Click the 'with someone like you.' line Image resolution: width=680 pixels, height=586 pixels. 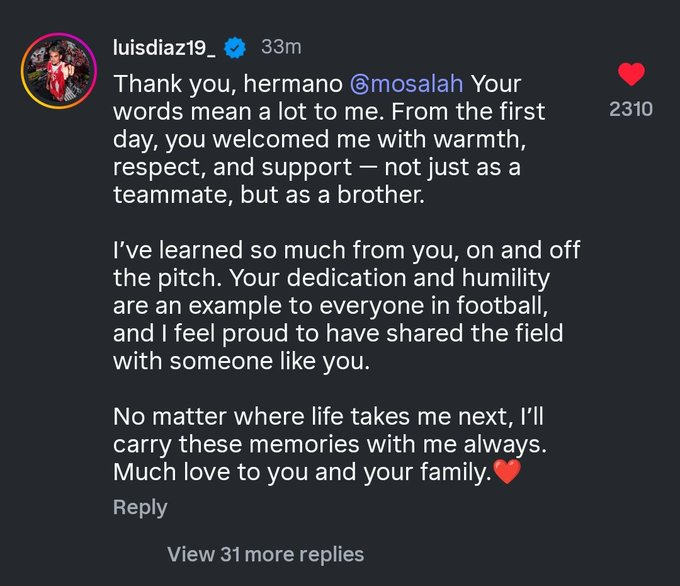[242, 361]
